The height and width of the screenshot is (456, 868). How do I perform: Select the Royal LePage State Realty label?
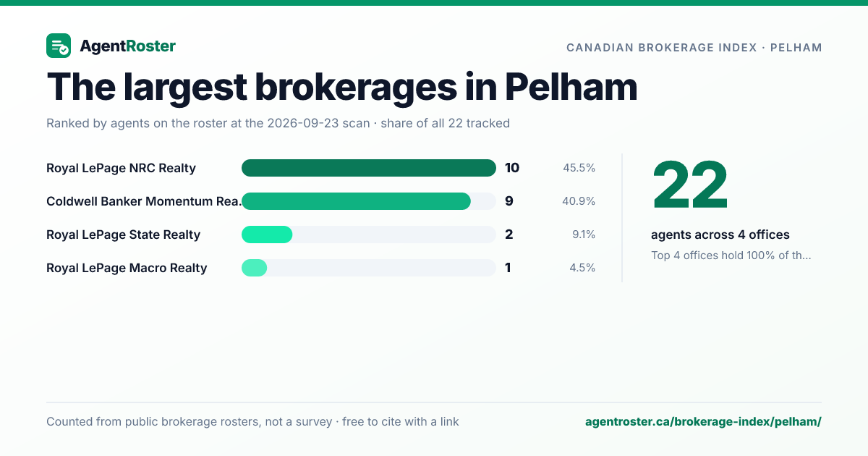pos(123,235)
